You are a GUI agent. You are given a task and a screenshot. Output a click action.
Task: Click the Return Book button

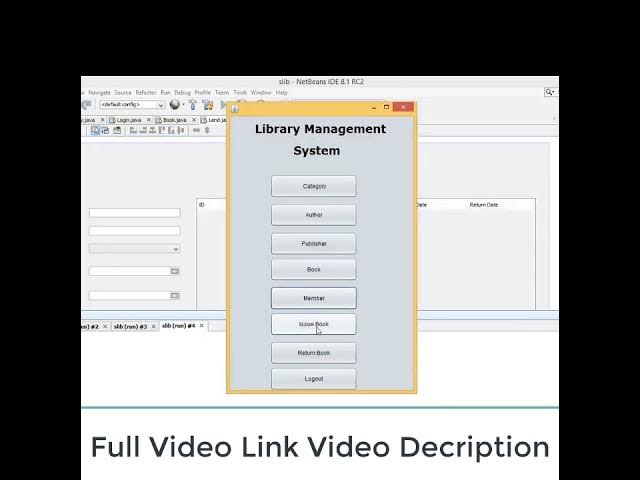(314, 353)
